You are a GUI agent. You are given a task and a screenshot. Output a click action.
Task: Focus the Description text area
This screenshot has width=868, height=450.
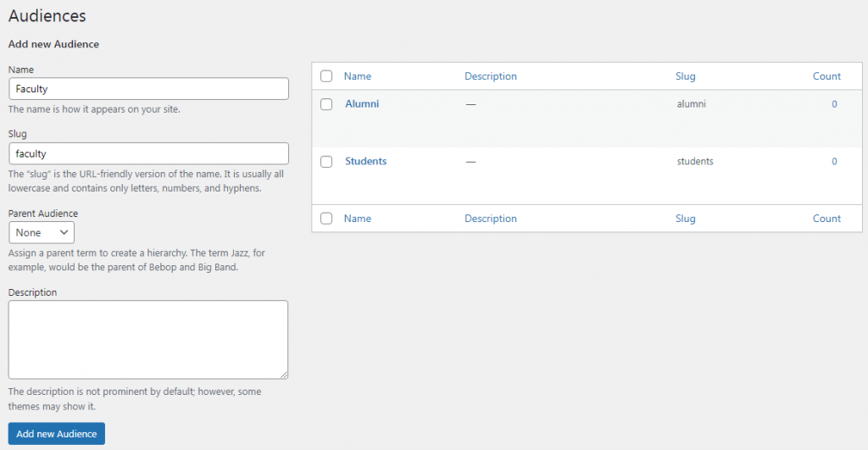point(148,340)
